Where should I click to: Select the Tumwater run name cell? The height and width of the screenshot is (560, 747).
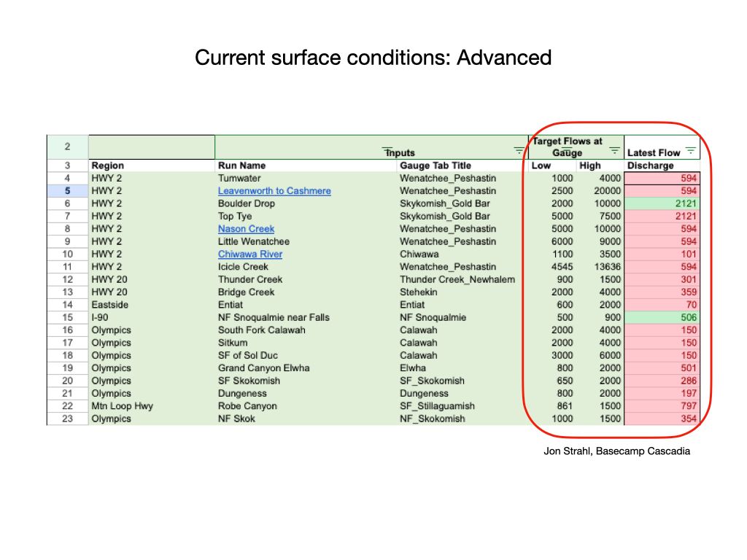pos(306,178)
